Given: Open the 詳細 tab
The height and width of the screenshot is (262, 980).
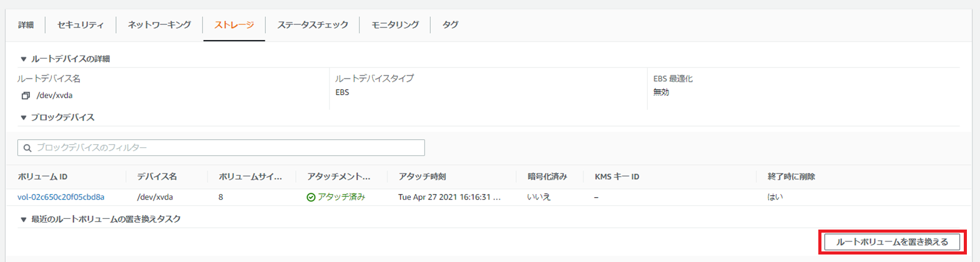Looking at the screenshot, I should click(x=26, y=25).
